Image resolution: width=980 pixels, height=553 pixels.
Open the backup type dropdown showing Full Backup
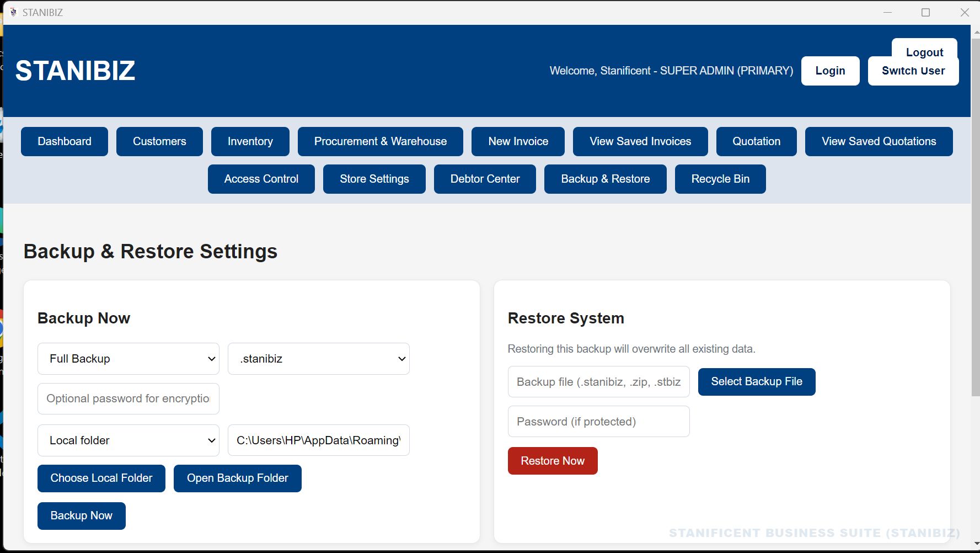[128, 359]
